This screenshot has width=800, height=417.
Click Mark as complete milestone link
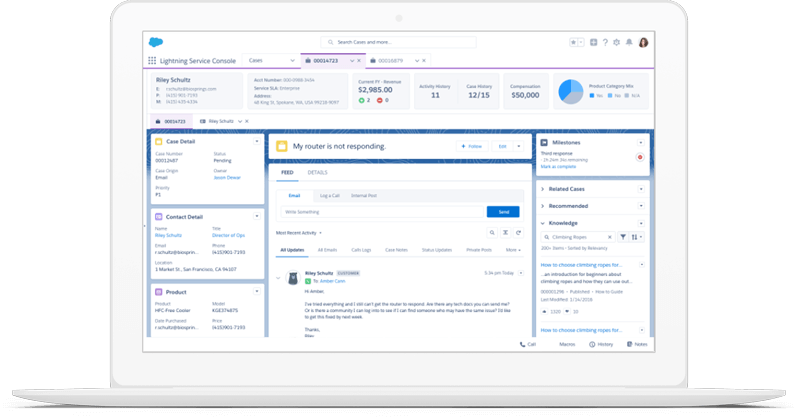point(556,166)
